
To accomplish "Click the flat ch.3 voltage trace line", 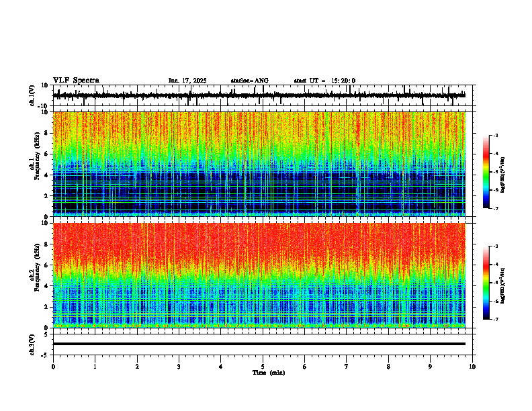I will [259, 344].
